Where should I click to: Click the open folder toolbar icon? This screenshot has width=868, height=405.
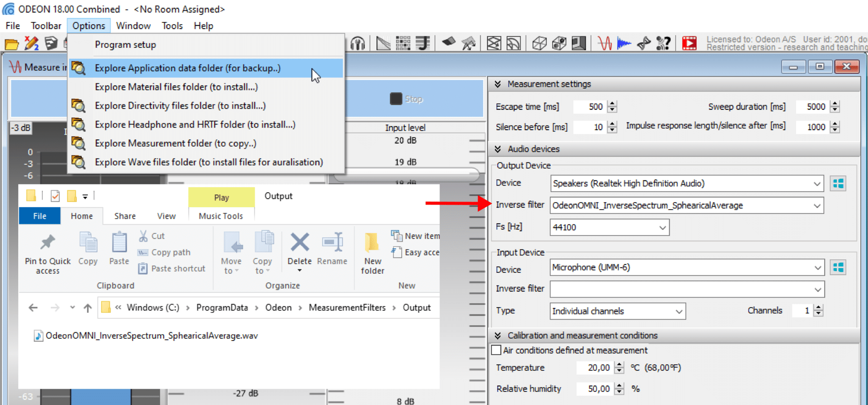[x=11, y=44]
